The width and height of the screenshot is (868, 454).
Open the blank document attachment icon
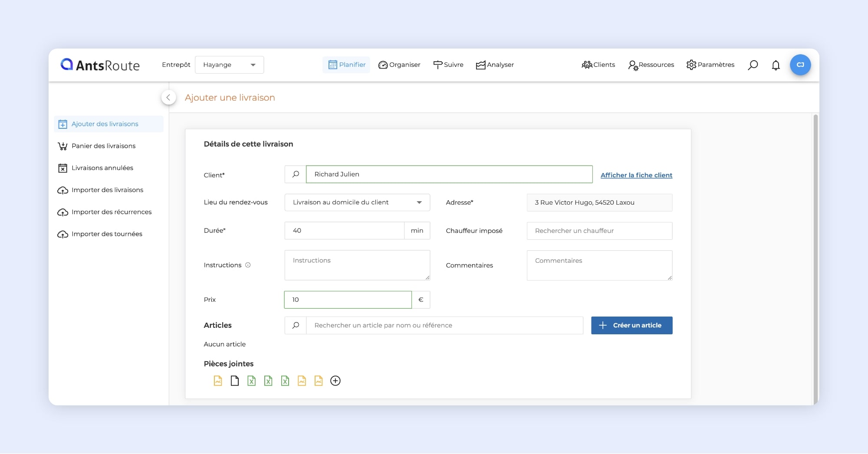tap(234, 381)
